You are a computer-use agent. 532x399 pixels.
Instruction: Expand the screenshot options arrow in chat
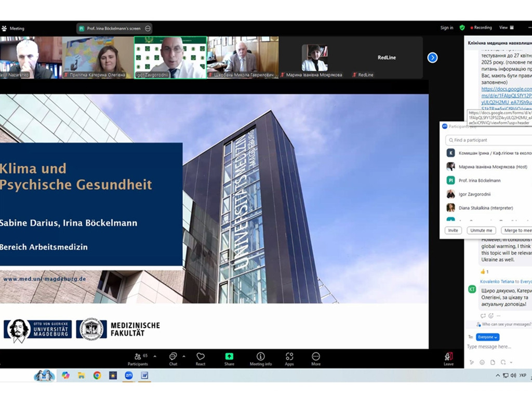click(511, 362)
